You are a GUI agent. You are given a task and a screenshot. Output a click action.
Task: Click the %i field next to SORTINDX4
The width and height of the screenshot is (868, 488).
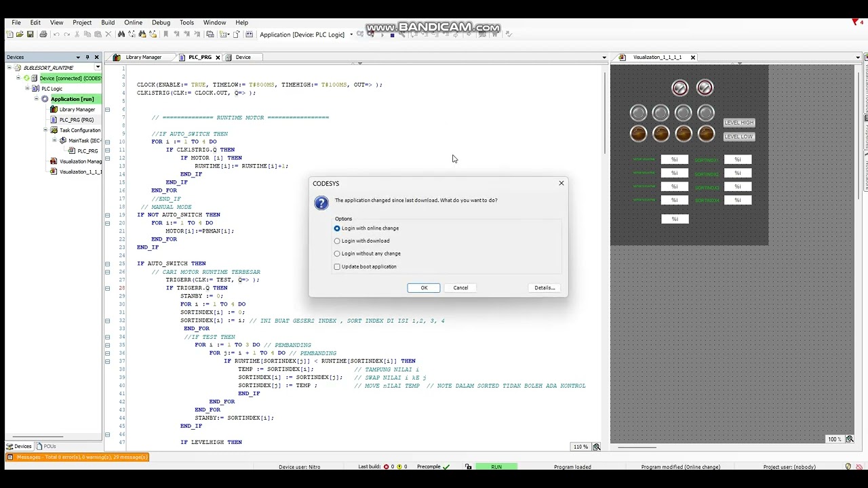point(737,201)
